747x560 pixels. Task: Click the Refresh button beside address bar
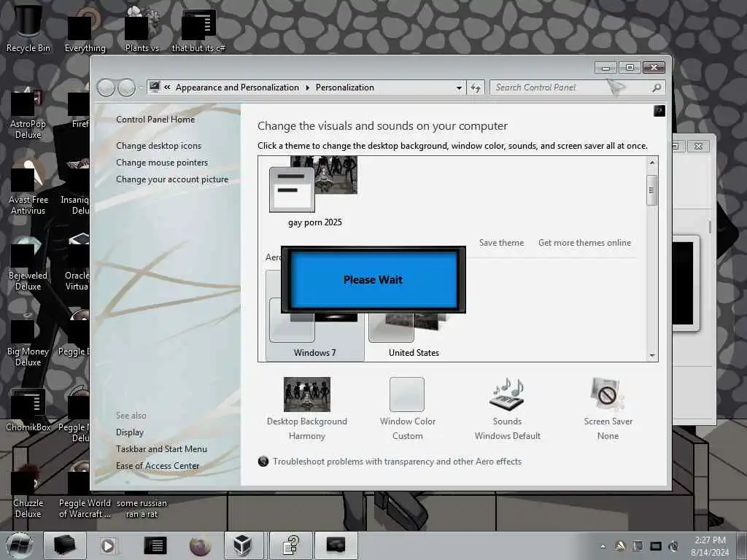(x=476, y=87)
